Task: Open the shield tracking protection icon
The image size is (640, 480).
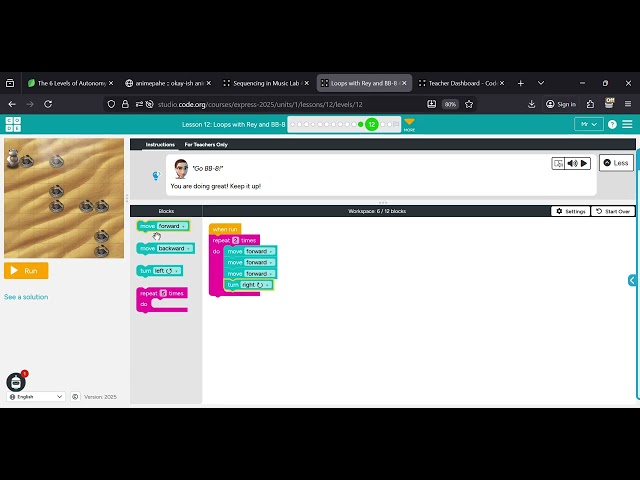Action: (111, 104)
